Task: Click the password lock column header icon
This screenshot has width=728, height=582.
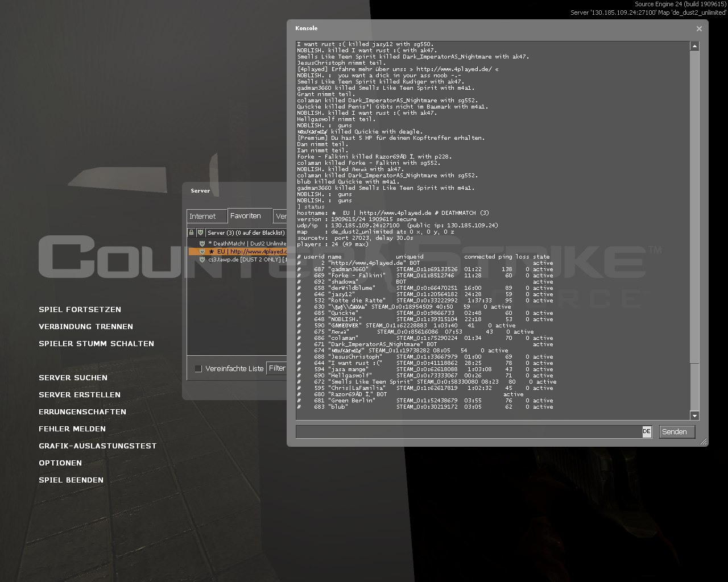Action: point(192,232)
